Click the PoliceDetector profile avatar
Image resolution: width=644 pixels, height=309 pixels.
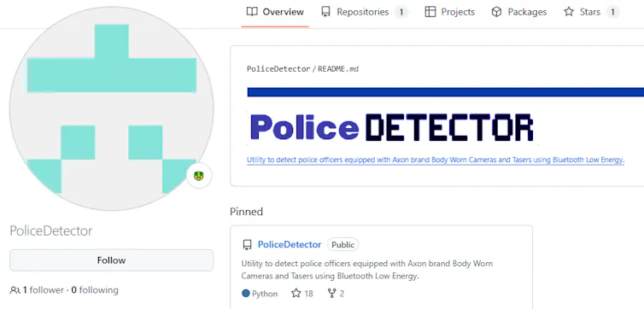pos(111,108)
